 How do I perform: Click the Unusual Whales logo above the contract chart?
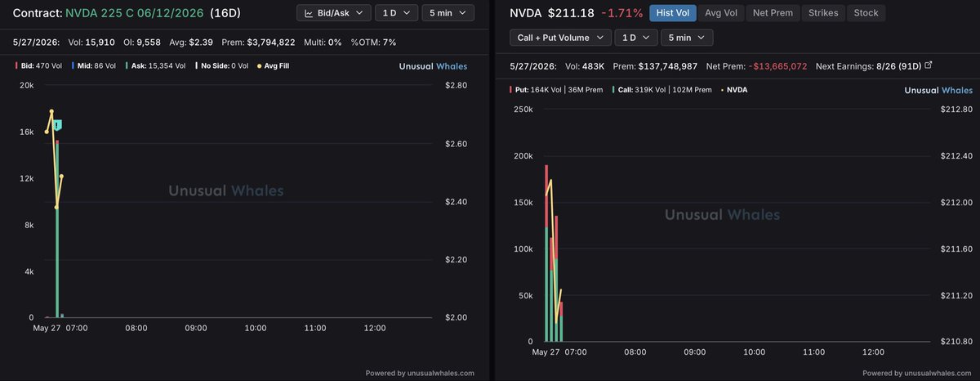click(433, 66)
